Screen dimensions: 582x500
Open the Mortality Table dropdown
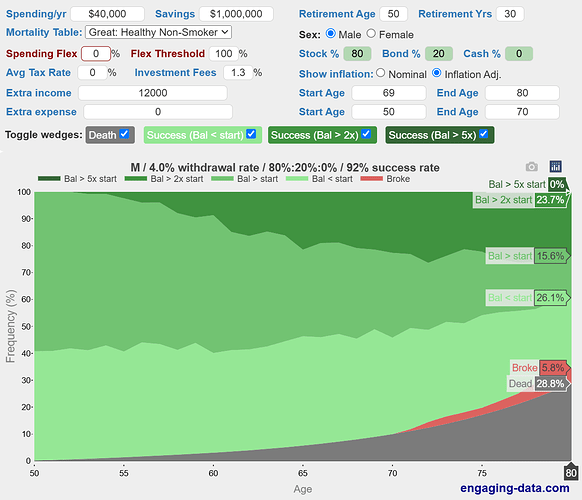click(158, 32)
